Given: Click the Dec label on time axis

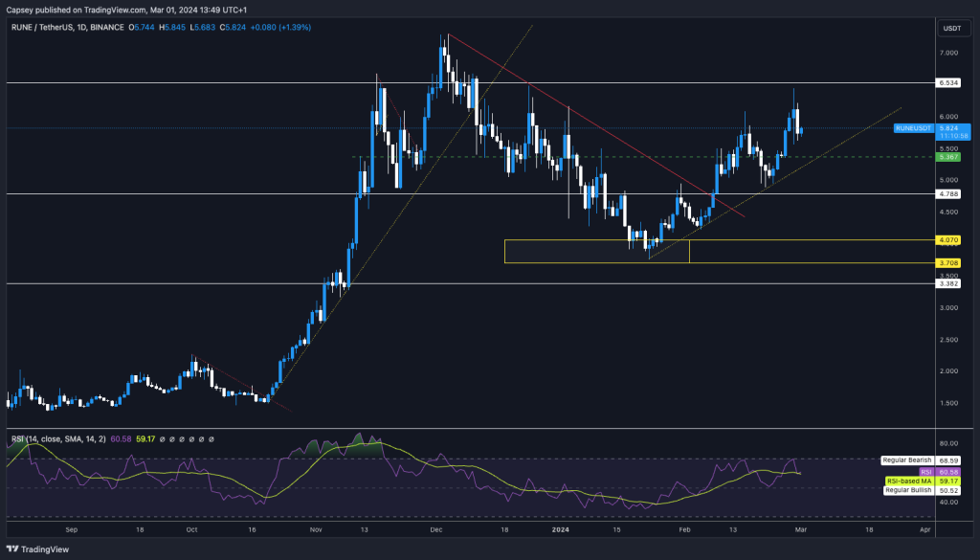Looking at the screenshot, I should coord(436,530).
